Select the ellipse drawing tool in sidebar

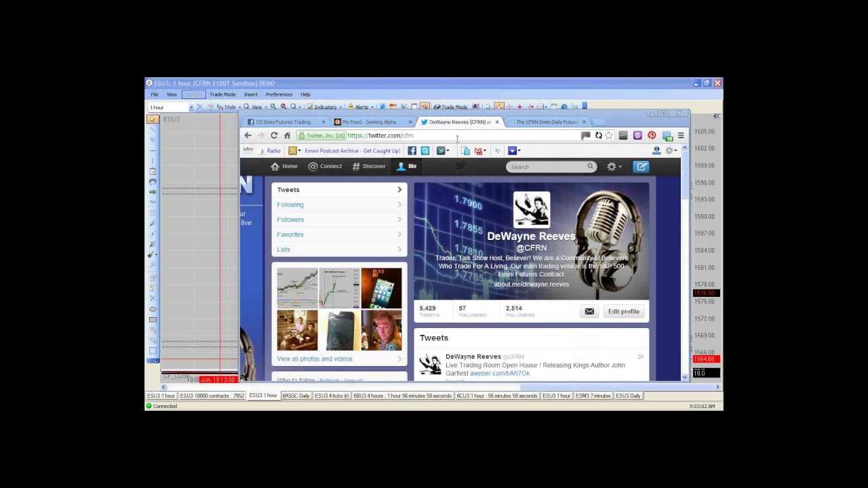[153, 309]
